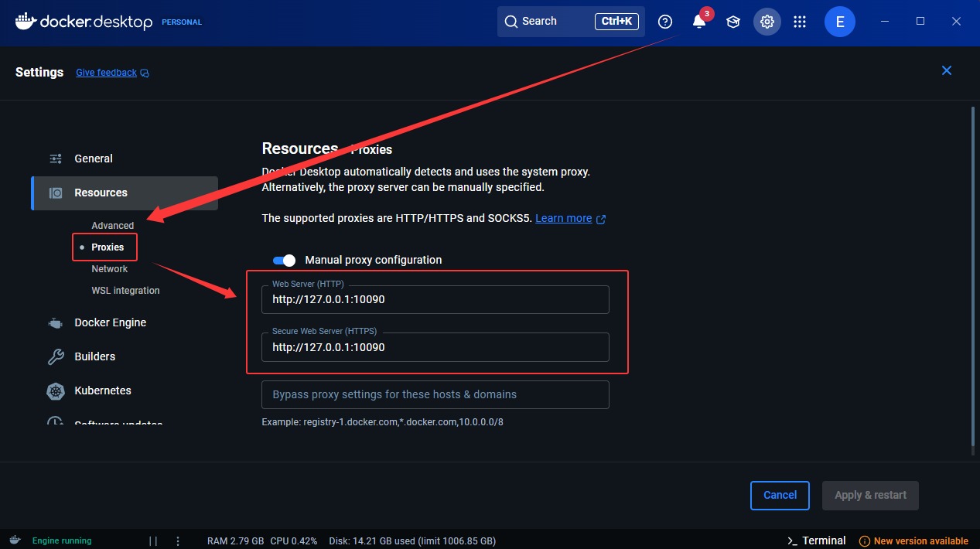This screenshot has height=549, width=980.
Task: Open the Learning center graduation cap icon
Action: click(733, 22)
